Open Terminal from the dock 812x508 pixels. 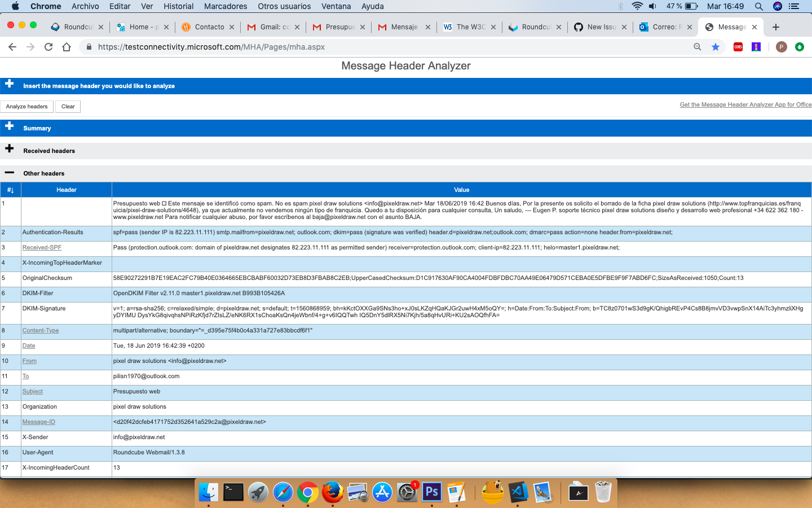233,492
